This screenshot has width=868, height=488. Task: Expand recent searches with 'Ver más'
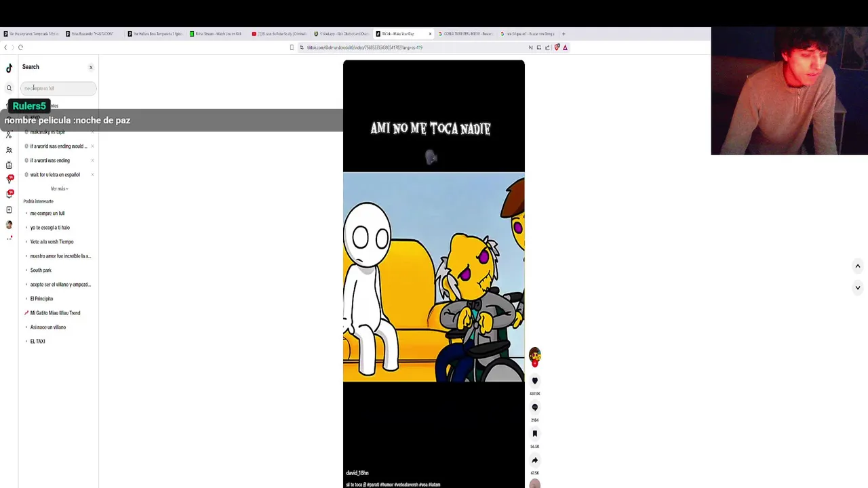pyautogui.click(x=59, y=188)
